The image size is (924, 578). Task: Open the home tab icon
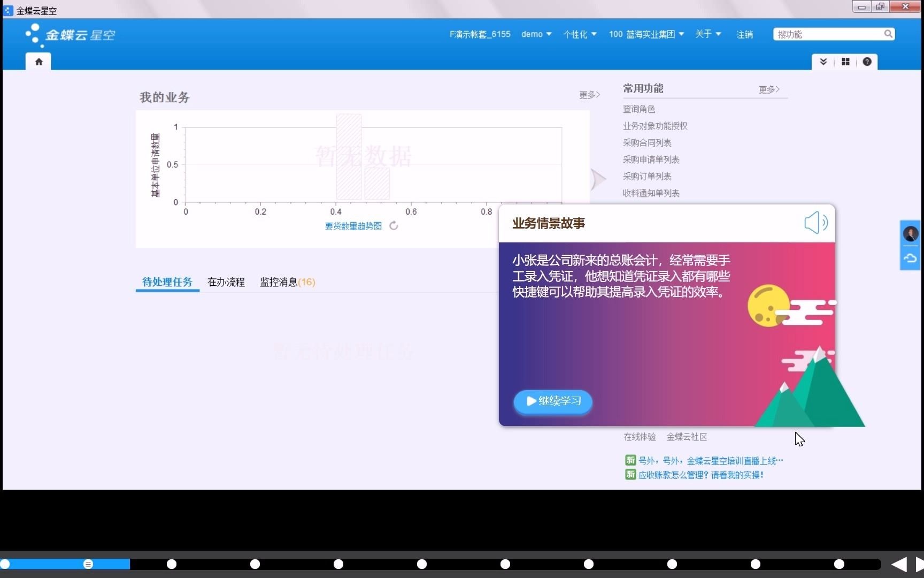click(38, 62)
